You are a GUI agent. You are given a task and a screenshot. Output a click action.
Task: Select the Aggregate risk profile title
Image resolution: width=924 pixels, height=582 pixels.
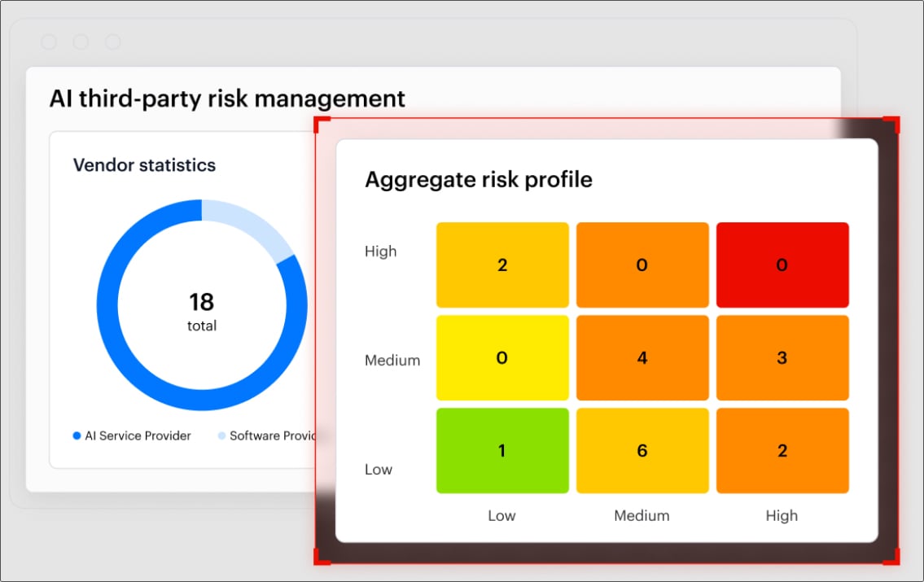478,179
